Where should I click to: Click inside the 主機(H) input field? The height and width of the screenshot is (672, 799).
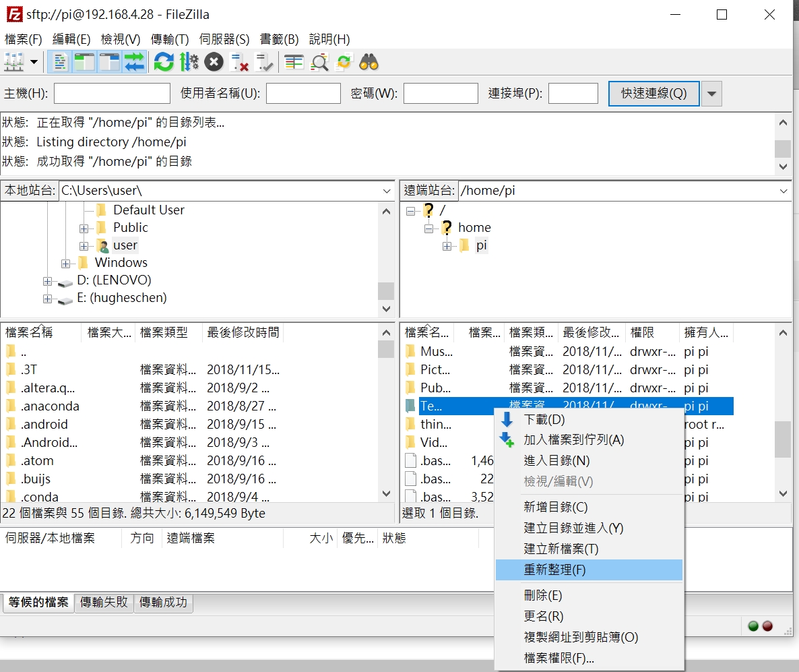111,93
